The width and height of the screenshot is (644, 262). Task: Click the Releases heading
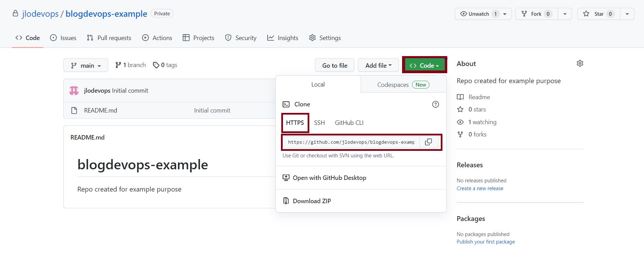pyautogui.click(x=470, y=165)
